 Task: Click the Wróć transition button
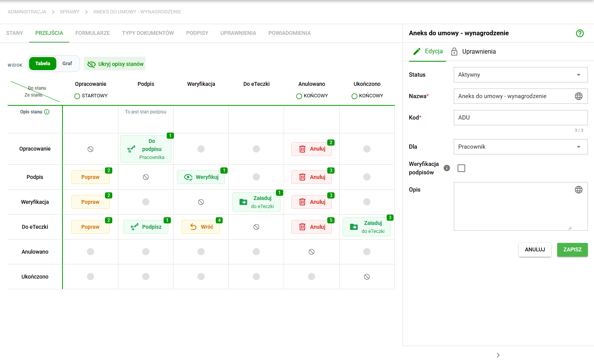point(201,227)
